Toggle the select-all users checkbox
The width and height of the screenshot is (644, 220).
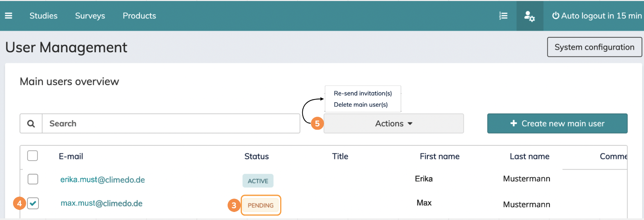pyautogui.click(x=32, y=156)
